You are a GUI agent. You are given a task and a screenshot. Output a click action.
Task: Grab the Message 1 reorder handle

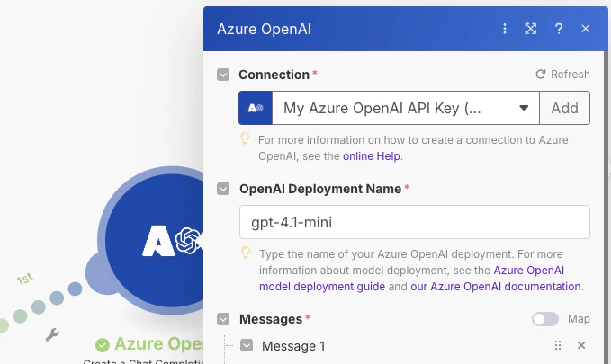pos(558,345)
